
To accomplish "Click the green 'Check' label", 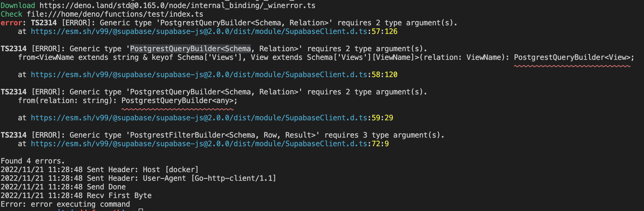I will [x=11, y=14].
